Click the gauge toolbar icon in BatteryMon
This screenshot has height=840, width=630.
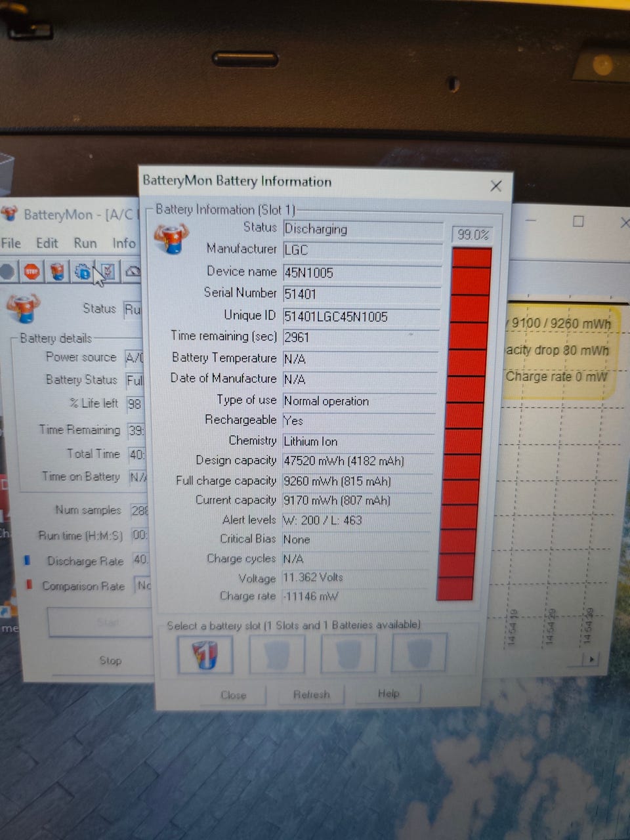click(x=133, y=271)
